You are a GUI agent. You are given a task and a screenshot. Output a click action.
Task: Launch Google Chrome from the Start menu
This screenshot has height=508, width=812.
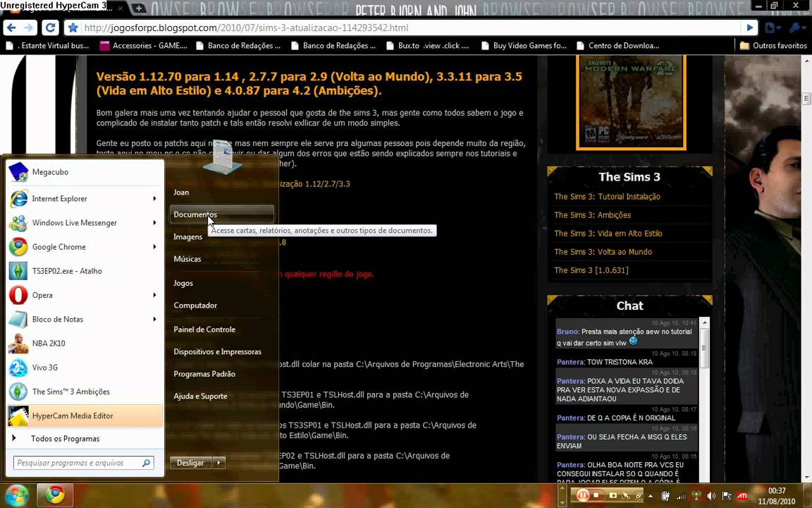click(x=85, y=247)
